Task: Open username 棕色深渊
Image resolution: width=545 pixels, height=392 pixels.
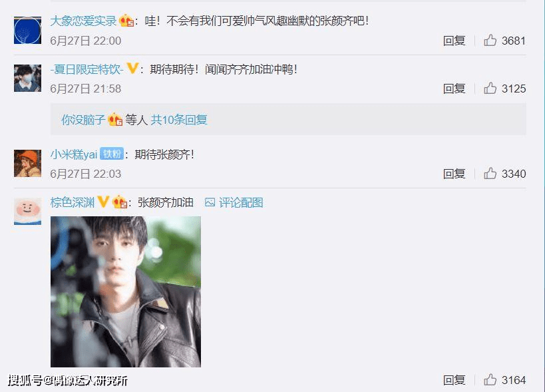Action: tap(73, 202)
